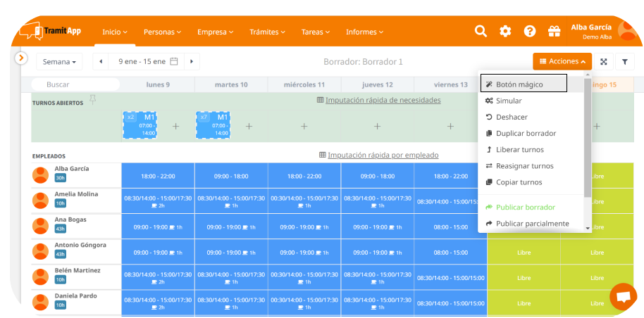Click the help question mark icon

[x=530, y=31]
